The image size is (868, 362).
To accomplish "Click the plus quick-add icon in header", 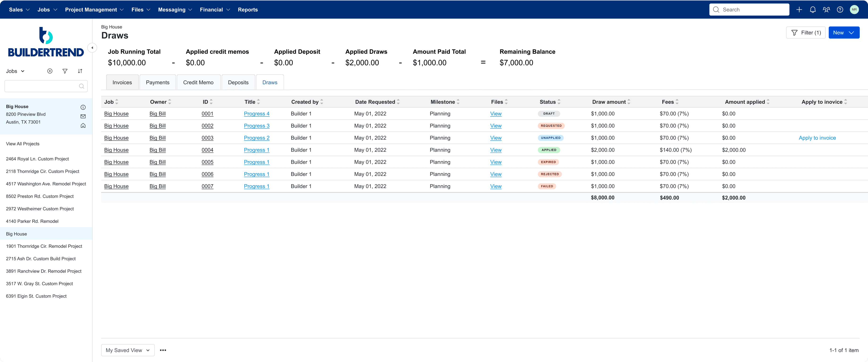I will pos(799,10).
